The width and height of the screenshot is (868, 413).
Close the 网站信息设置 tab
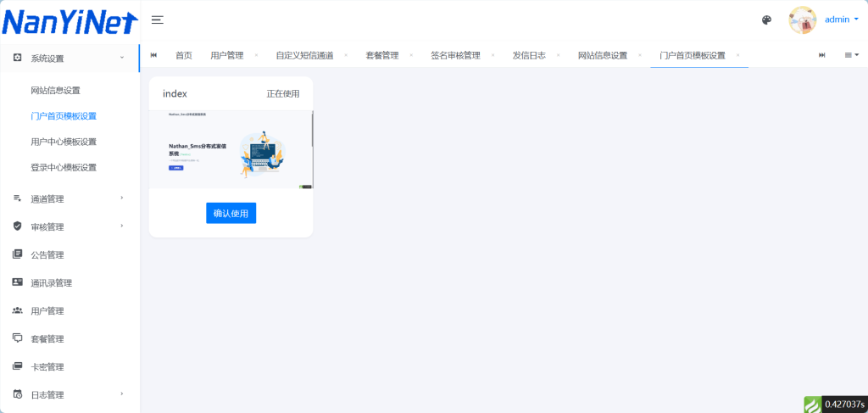[x=639, y=55]
